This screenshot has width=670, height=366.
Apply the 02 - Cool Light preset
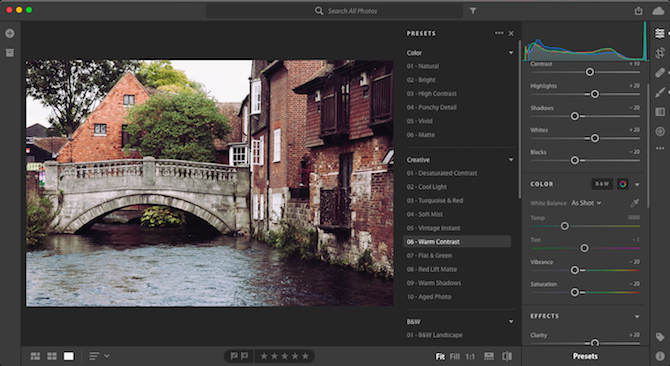coord(427,187)
